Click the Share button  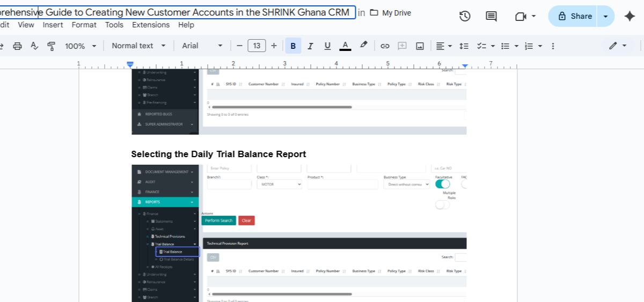[575, 16]
